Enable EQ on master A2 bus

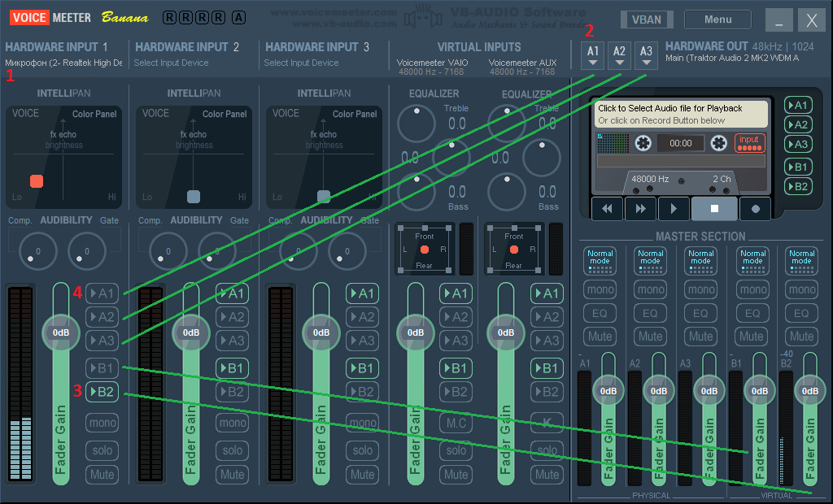(650, 313)
